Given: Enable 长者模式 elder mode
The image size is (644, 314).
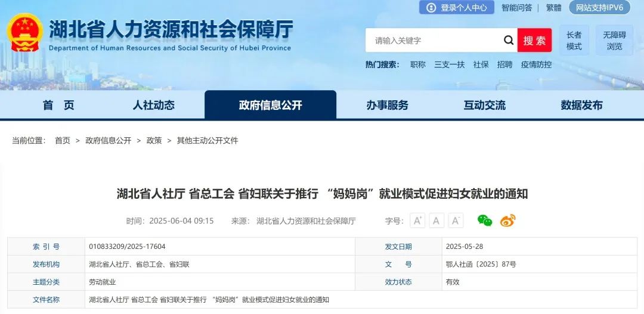Looking at the screenshot, I should point(574,40).
